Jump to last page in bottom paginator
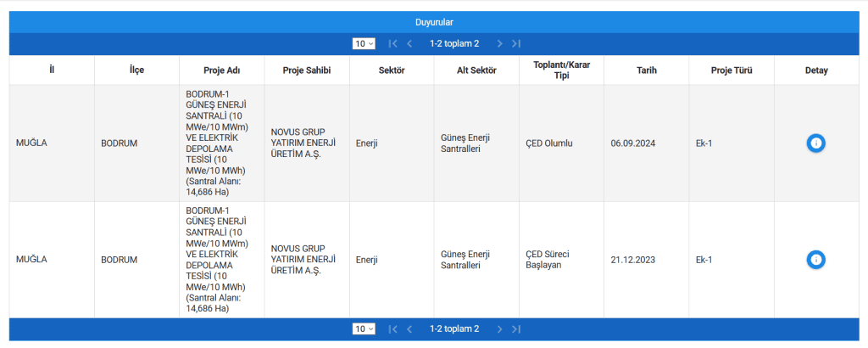The image size is (868, 348). [x=516, y=328]
